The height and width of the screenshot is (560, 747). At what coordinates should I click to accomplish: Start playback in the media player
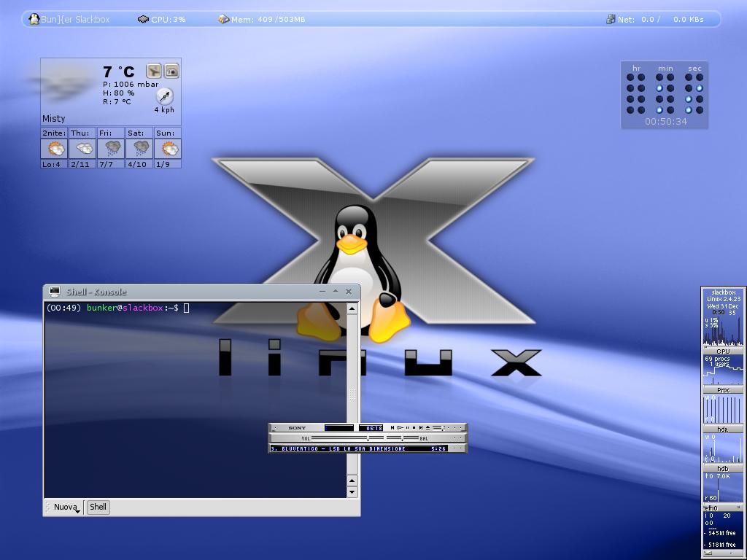point(400,427)
